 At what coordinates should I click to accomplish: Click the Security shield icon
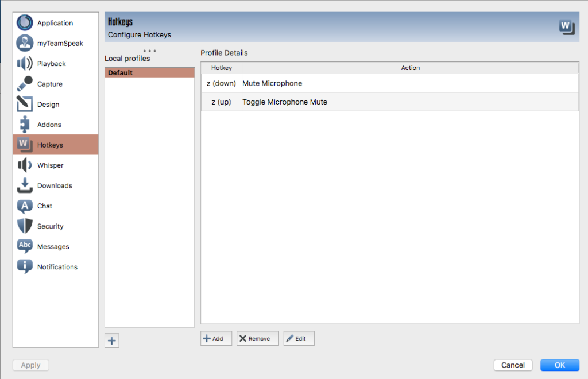point(25,226)
